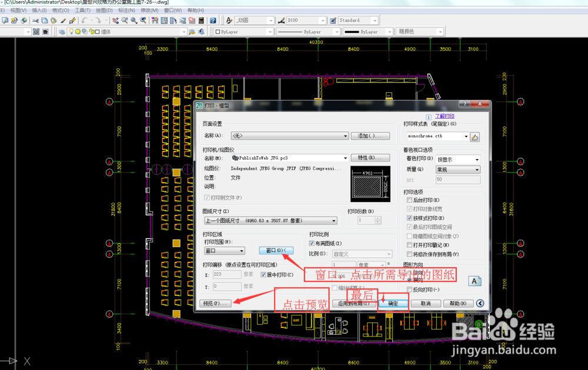588x370 pixels.
Task: Collapse print dialog options with round arrow
Action: [480, 303]
